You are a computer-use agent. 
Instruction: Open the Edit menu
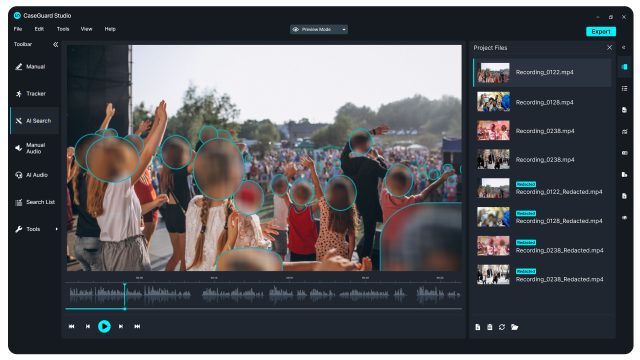pos(39,29)
